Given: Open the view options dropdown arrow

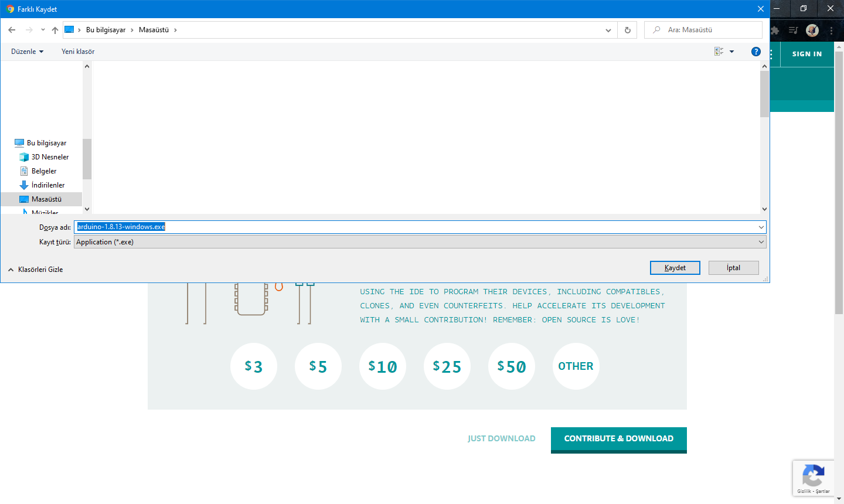Looking at the screenshot, I should coord(731,52).
